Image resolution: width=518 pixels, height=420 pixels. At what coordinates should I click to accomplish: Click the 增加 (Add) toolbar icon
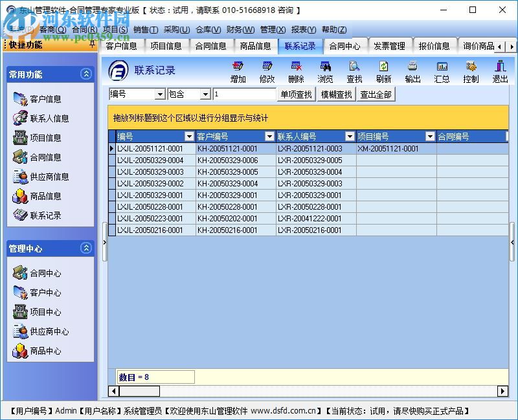238,71
